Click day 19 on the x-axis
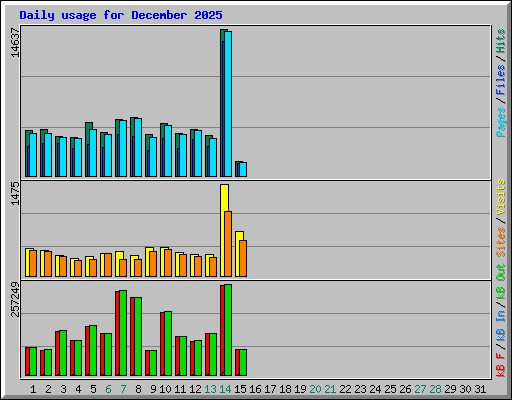Screen dimensions: 512x400 point(300,389)
